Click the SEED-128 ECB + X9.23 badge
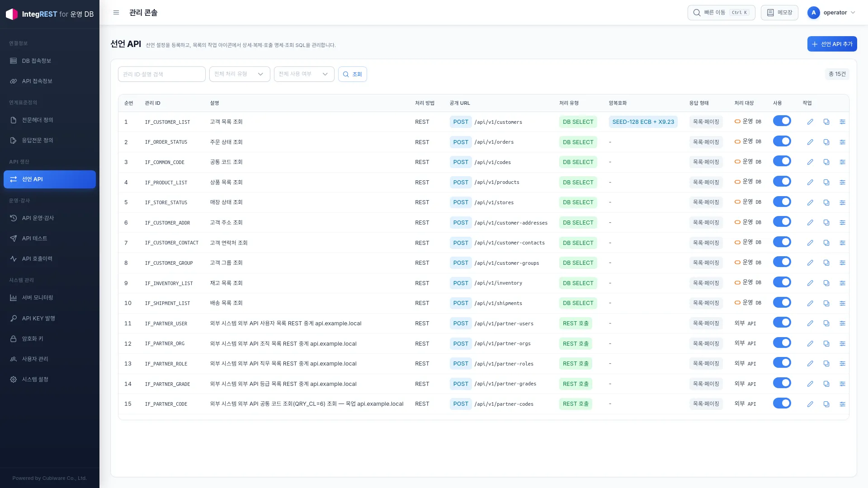The width and height of the screenshot is (868, 488). click(x=643, y=122)
